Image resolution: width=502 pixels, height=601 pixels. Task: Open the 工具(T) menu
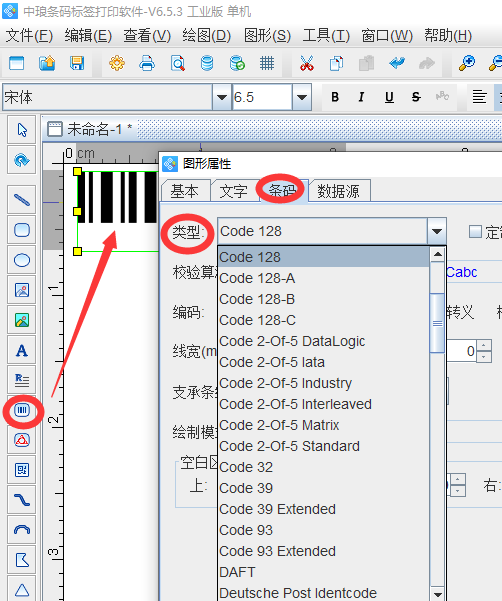[x=326, y=36]
